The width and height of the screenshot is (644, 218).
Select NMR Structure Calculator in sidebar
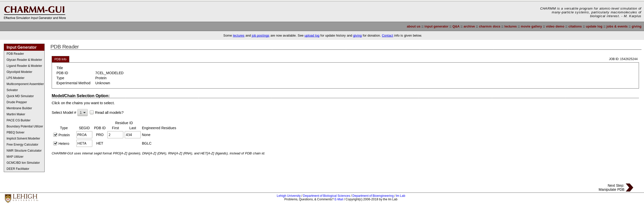click(24, 151)
